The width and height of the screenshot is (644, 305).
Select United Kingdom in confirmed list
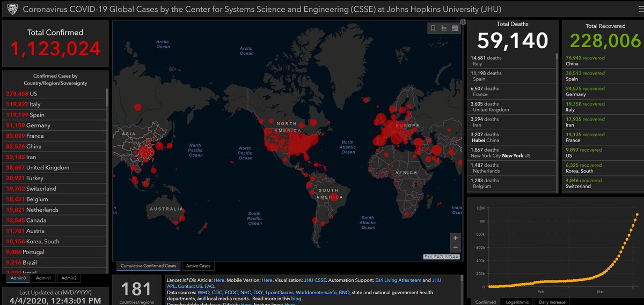coord(54,167)
